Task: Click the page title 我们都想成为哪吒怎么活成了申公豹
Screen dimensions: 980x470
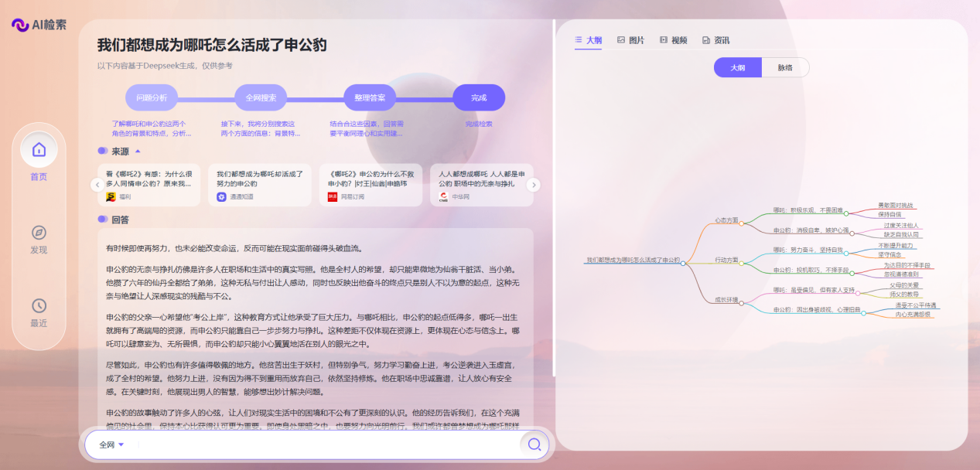Action: (212, 45)
